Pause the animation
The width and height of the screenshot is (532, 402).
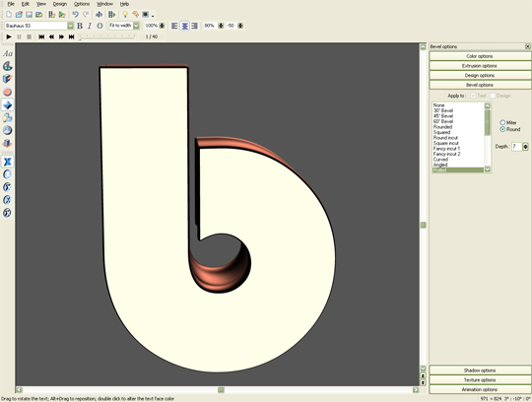pos(19,36)
